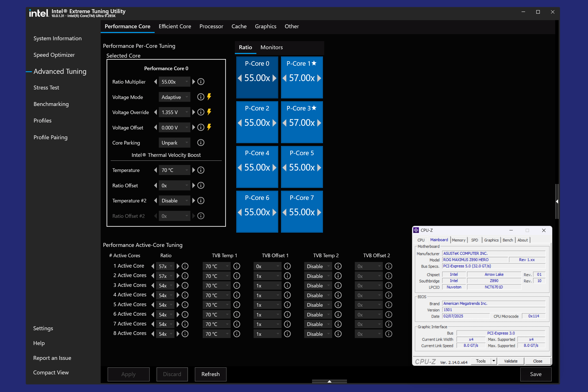The width and height of the screenshot is (588, 392).
Task: Expand TVB Temp 2 dropdown for 3 Active Cores
Action: tap(318, 285)
